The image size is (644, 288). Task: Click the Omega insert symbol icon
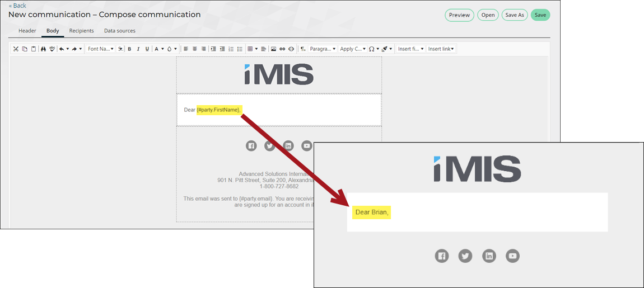pos(371,49)
